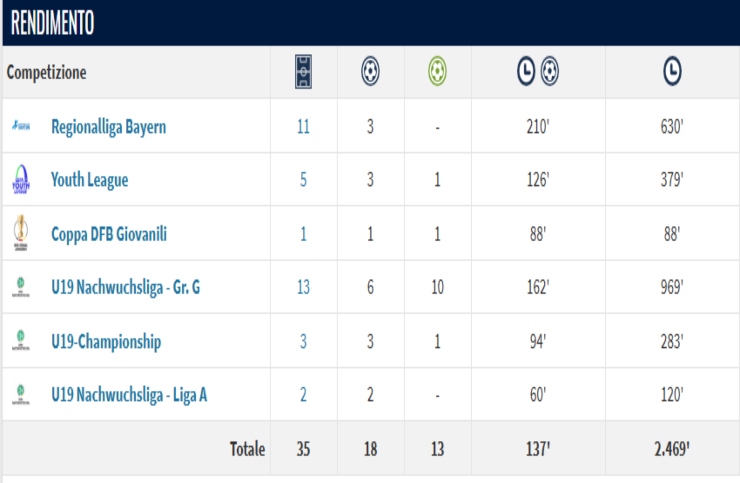
Task: Open the U19-Championship competition link
Action: pos(106,342)
